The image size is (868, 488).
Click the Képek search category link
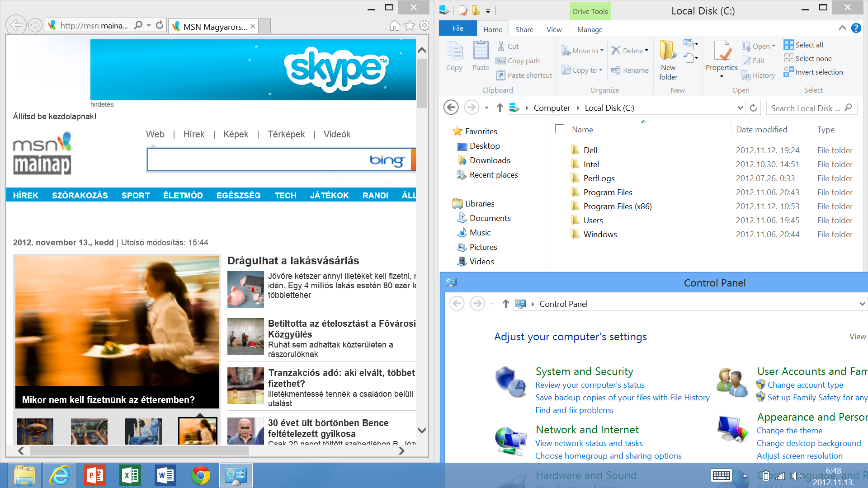tap(236, 134)
